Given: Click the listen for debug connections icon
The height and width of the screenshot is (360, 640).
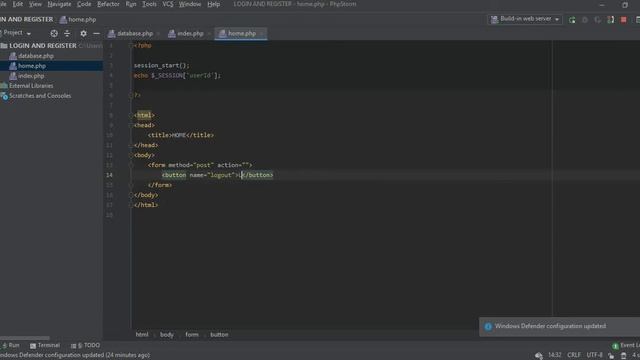Looking at the screenshot, I should pyautogui.click(x=611, y=20).
